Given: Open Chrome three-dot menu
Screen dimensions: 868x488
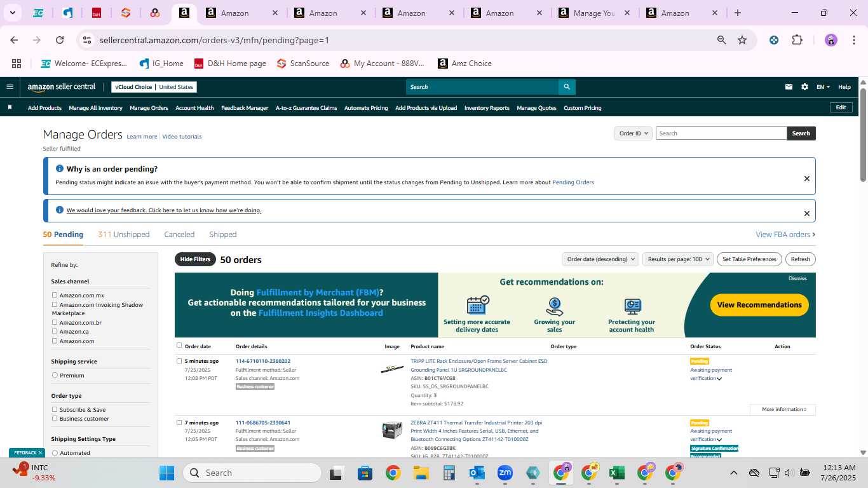Looking at the screenshot, I should coord(853,40).
